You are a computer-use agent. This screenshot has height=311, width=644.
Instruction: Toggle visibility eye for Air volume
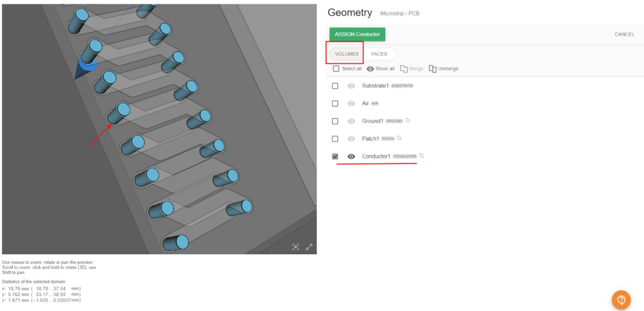[351, 103]
